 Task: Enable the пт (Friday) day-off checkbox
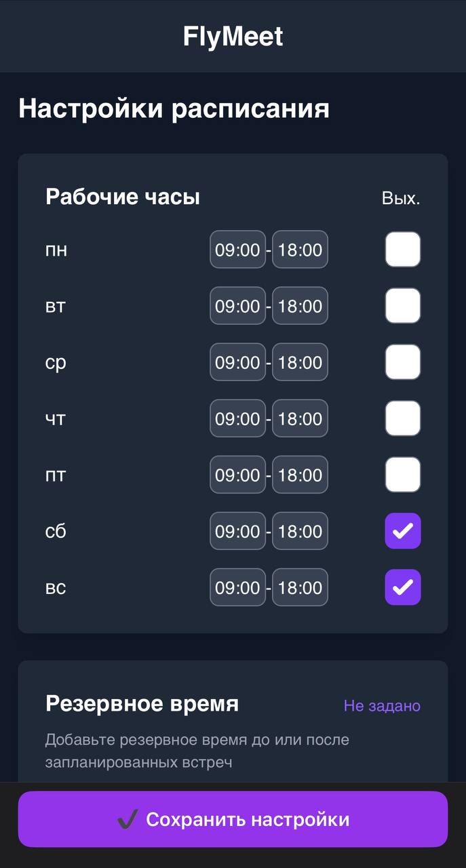pos(402,475)
